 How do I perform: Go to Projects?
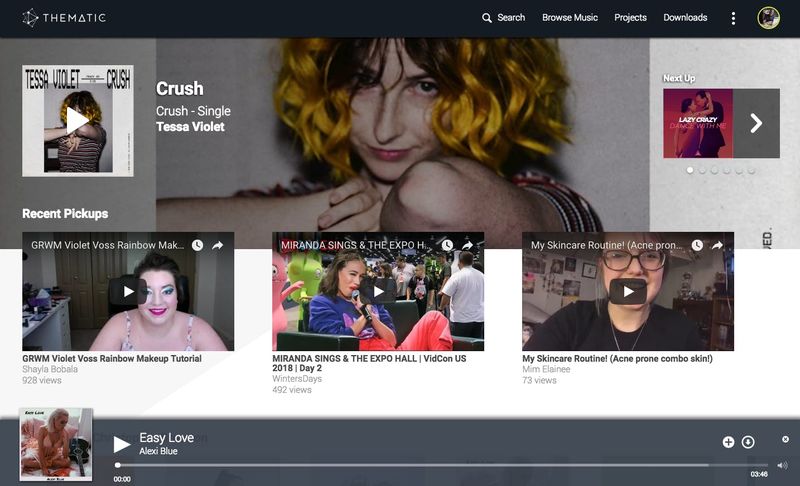(x=630, y=17)
